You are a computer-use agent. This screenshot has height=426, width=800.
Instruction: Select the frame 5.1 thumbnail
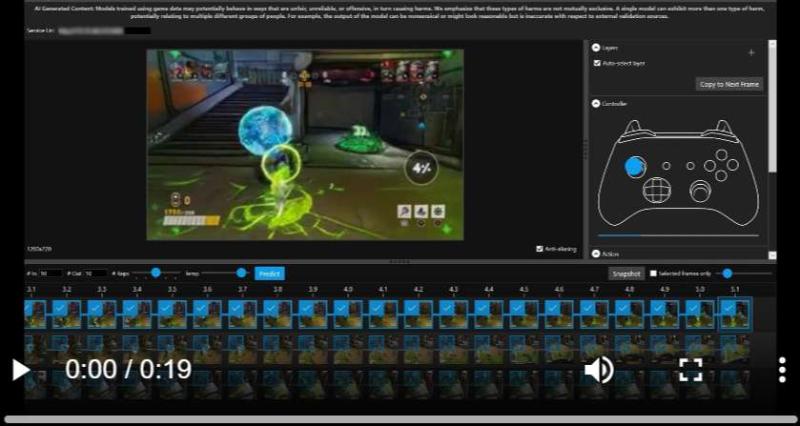click(x=735, y=315)
